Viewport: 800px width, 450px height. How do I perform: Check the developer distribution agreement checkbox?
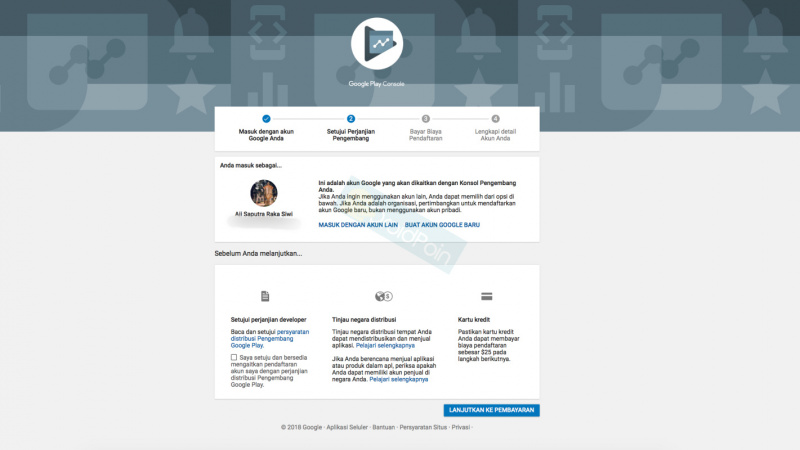click(234, 358)
